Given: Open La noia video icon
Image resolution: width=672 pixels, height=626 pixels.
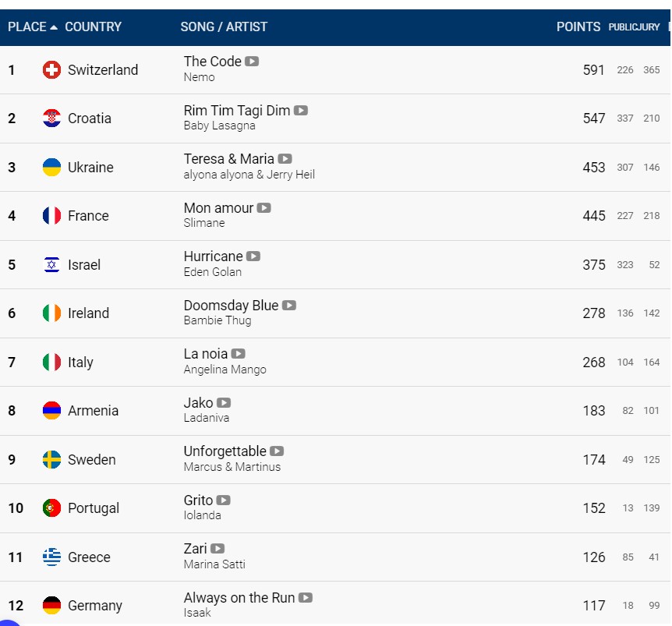Looking at the screenshot, I should coord(238,353).
